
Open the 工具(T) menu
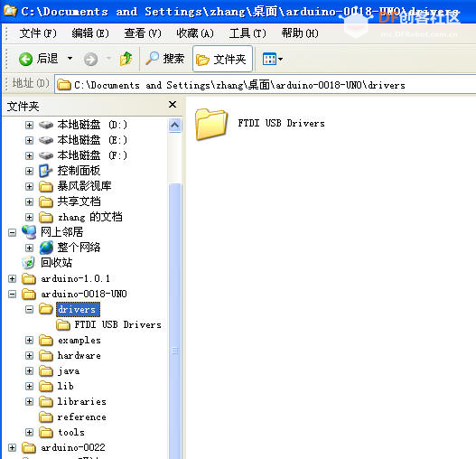247,33
